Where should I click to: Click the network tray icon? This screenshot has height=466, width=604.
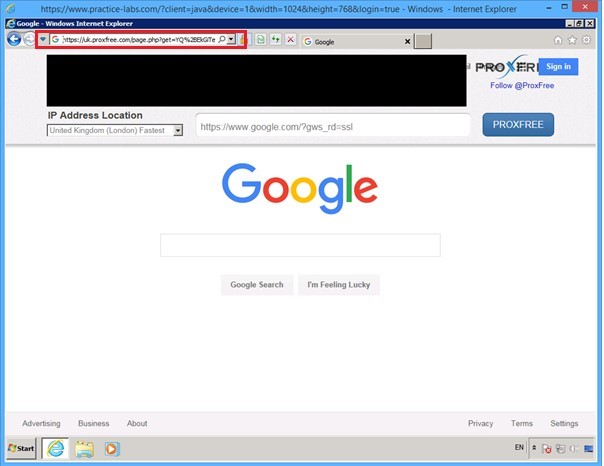[x=560, y=449]
